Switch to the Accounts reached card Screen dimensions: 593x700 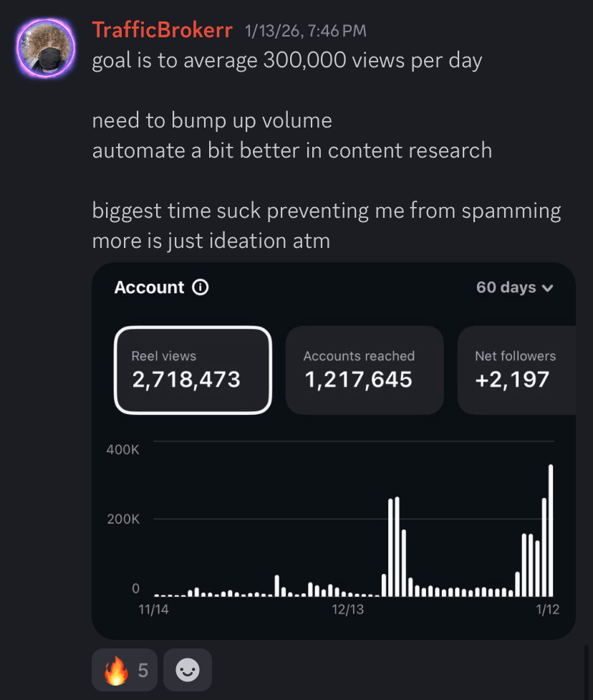click(x=364, y=370)
